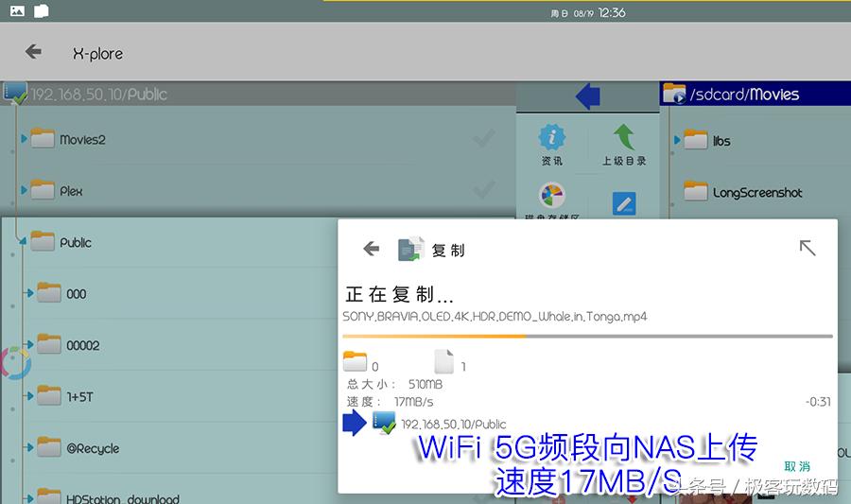Expand the 1+5T folder
This screenshot has height=504, width=851.
click(x=29, y=396)
